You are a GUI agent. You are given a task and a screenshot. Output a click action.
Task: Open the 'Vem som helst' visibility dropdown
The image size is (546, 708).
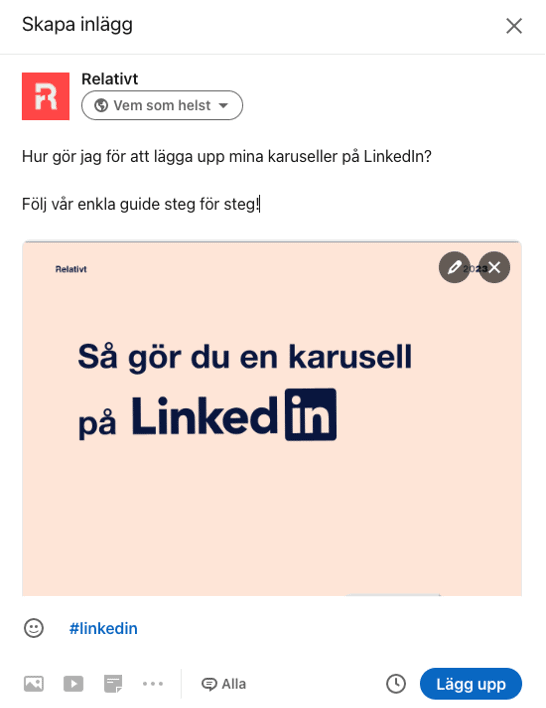162,105
